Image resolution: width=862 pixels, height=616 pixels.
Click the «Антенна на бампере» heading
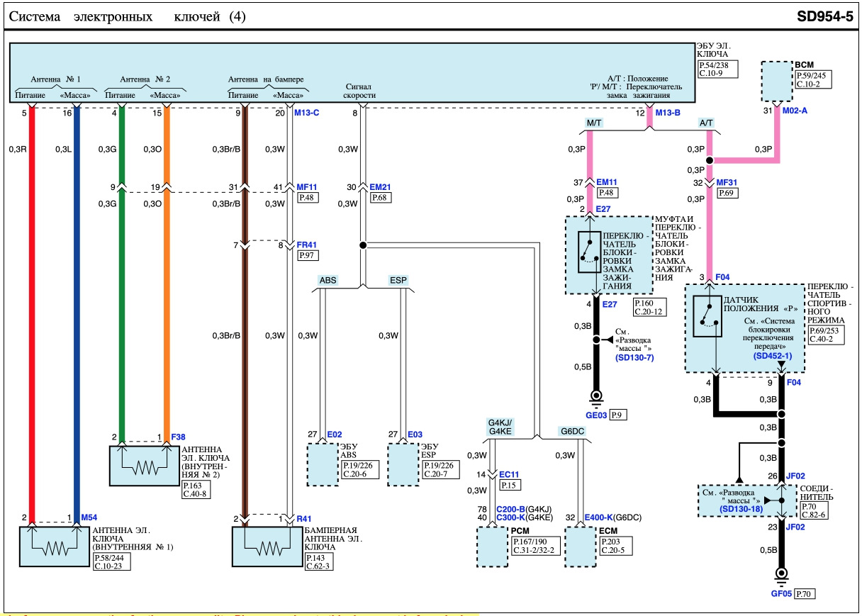[267, 79]
